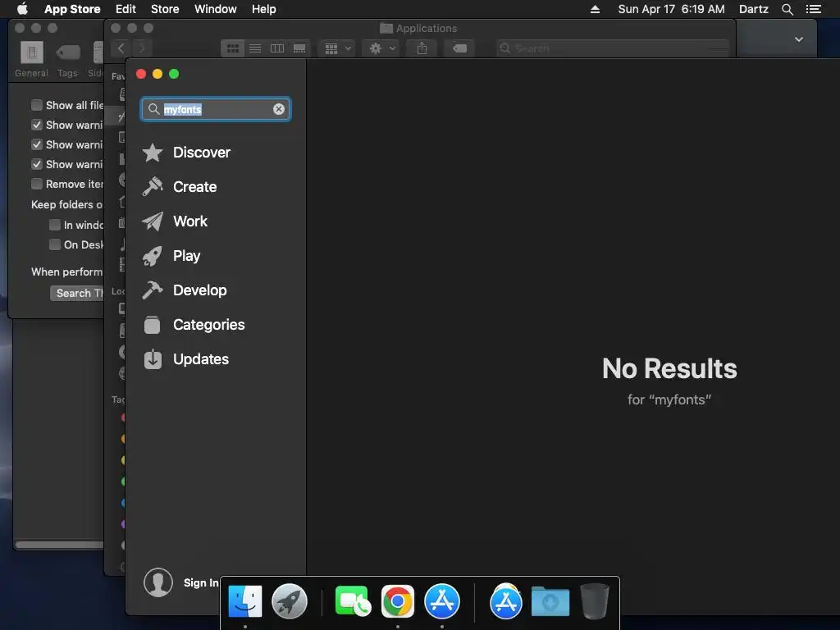Open the running App Store icon in the Dock
Screen dimensions: 840x630
pyautogui.click(x=442, y=601)
